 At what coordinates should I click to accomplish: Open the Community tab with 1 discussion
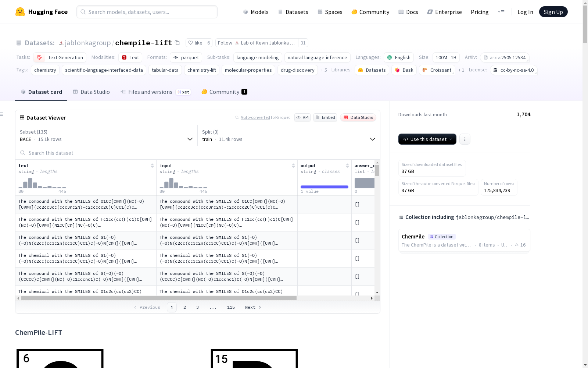[224, 92]
